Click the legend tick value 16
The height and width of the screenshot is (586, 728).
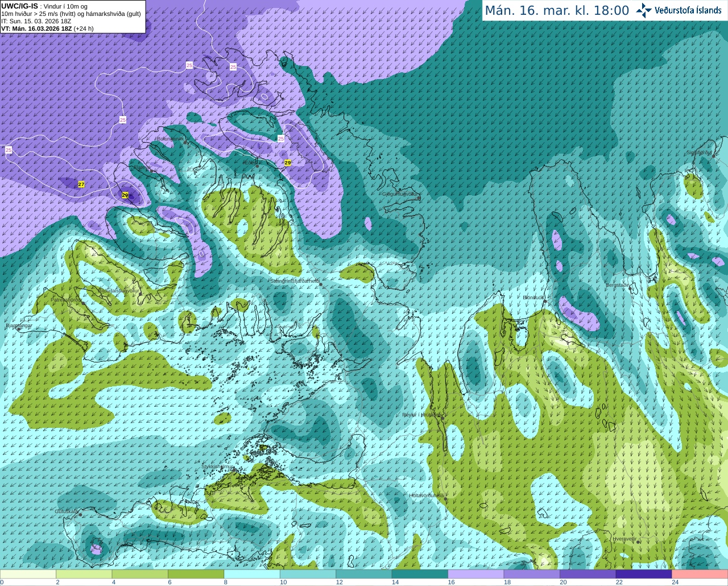(x=451, y=582)
